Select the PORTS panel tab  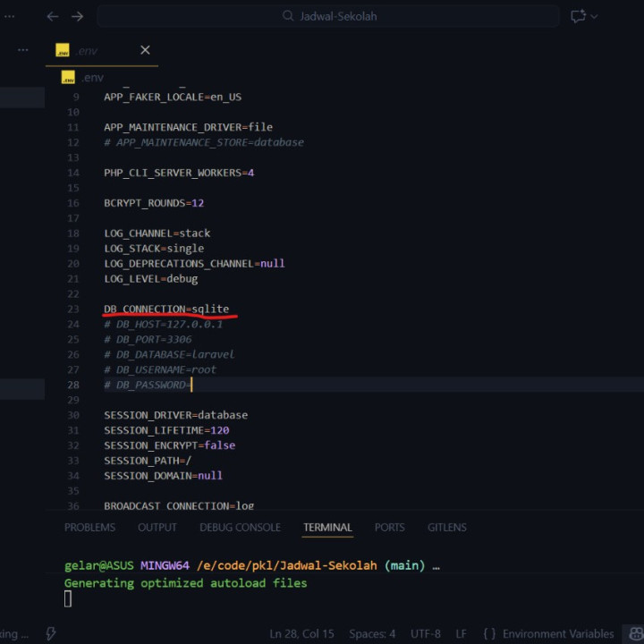pyautogui.click(x=389, y=528)
